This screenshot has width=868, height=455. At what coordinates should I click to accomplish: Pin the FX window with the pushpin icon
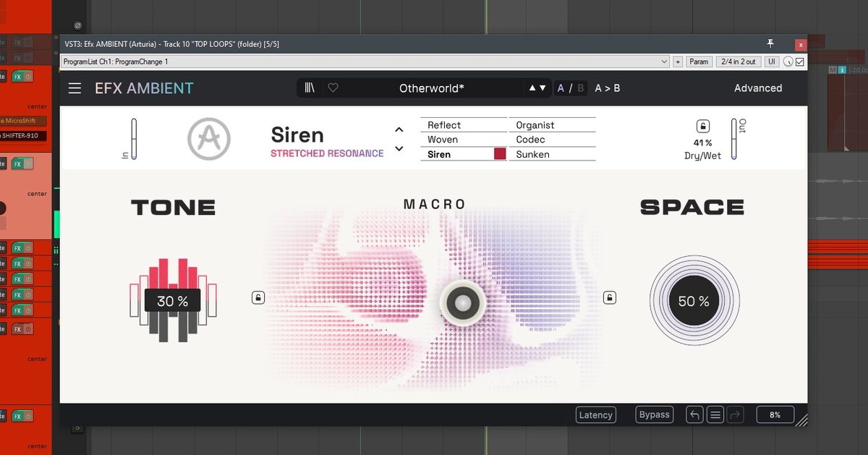point(771,43)
